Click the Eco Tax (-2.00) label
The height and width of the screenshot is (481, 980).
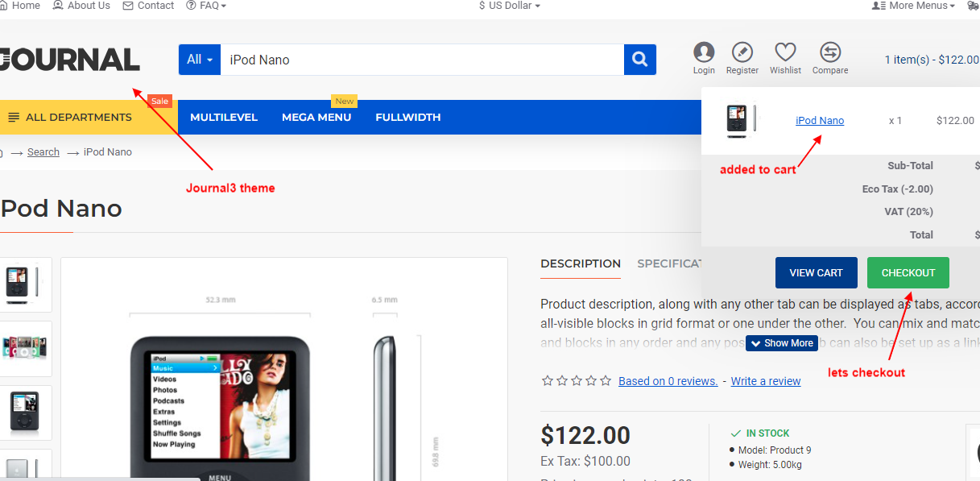pos(897,189)
